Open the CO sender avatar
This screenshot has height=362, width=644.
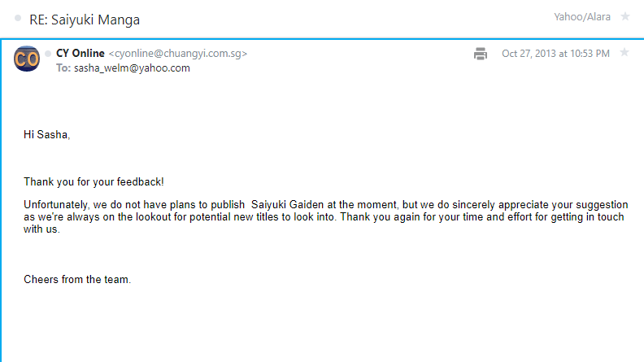[27, 59]
